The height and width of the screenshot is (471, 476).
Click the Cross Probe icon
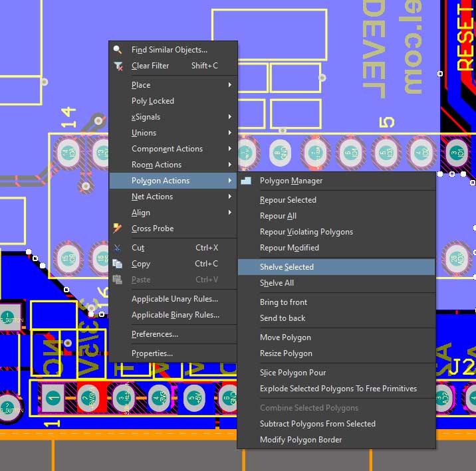point(118,229)
